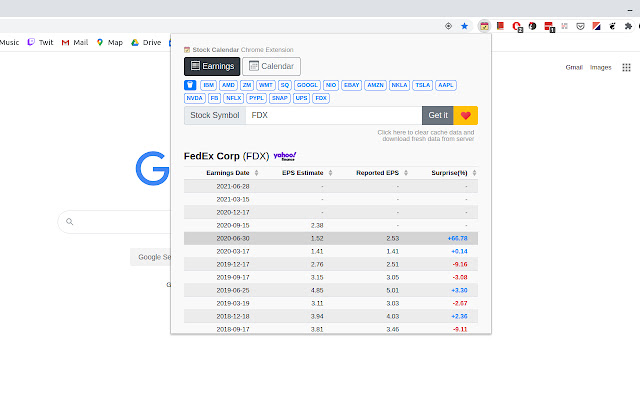Image resolution: width=640 pixels, height=400 pixels.
Task: Sort by Reported EPS column arrows
Action: coord(406,173)
